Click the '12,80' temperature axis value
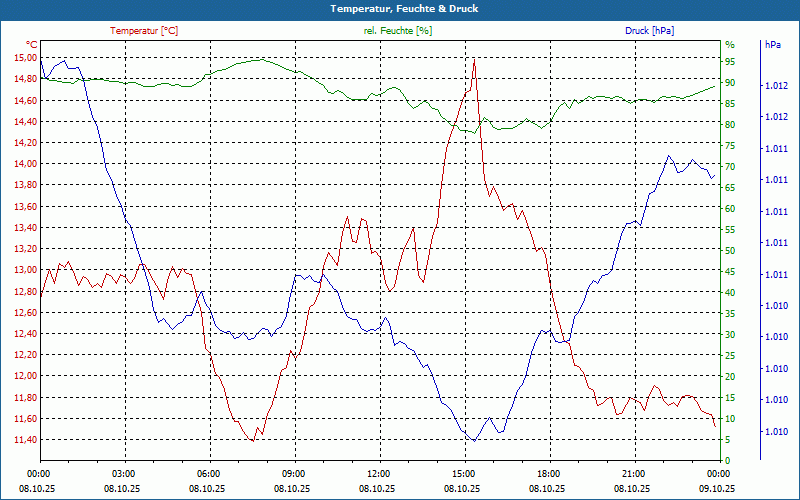800x500 pixels. pos(26,291)
